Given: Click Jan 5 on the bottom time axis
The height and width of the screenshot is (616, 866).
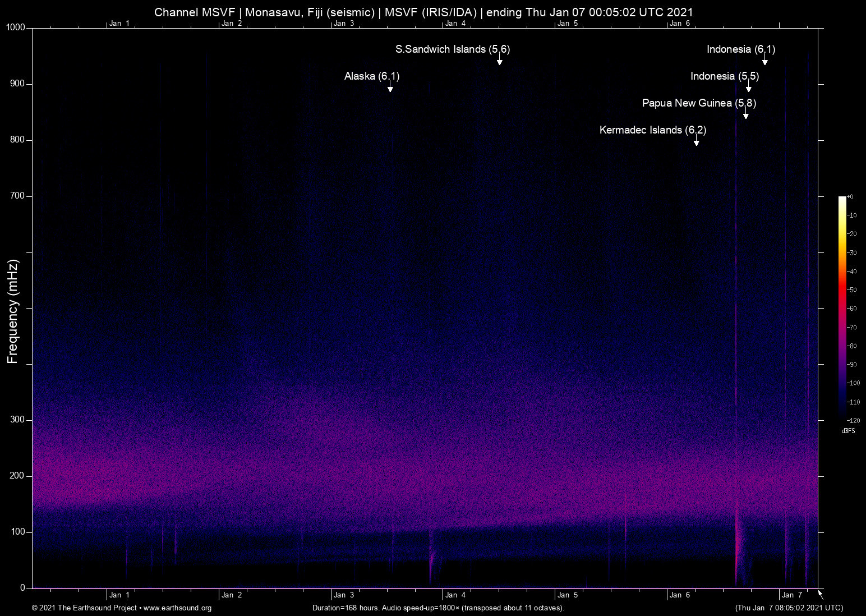Looking at the screenshot, I should 568,595.
